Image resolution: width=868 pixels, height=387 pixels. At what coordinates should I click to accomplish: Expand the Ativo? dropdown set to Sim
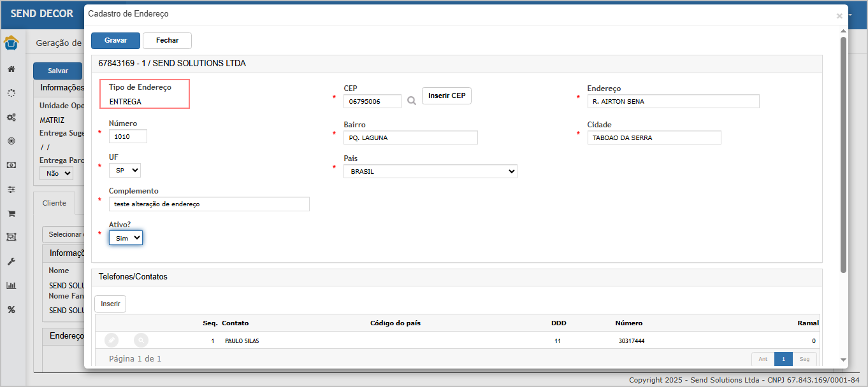coord(126,237)
